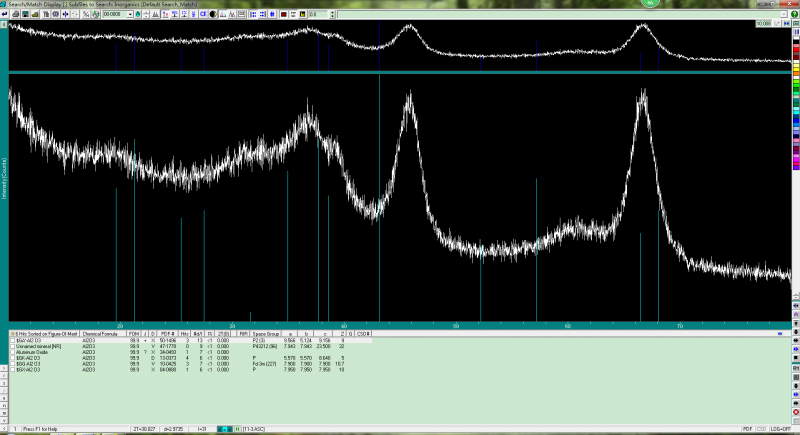Click the Chemical Formula column header
This screenshot has width=800, height=435.
click(x=100, y=333)
